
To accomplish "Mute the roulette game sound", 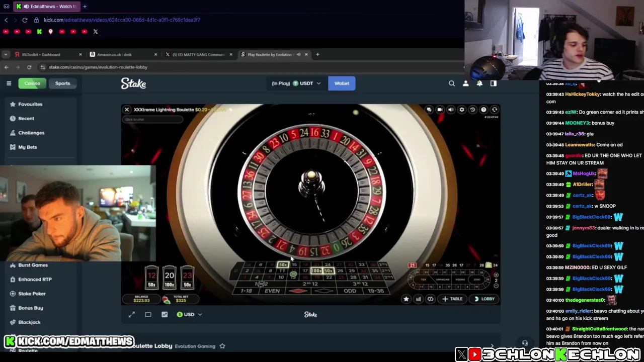I will pos(451,110).
